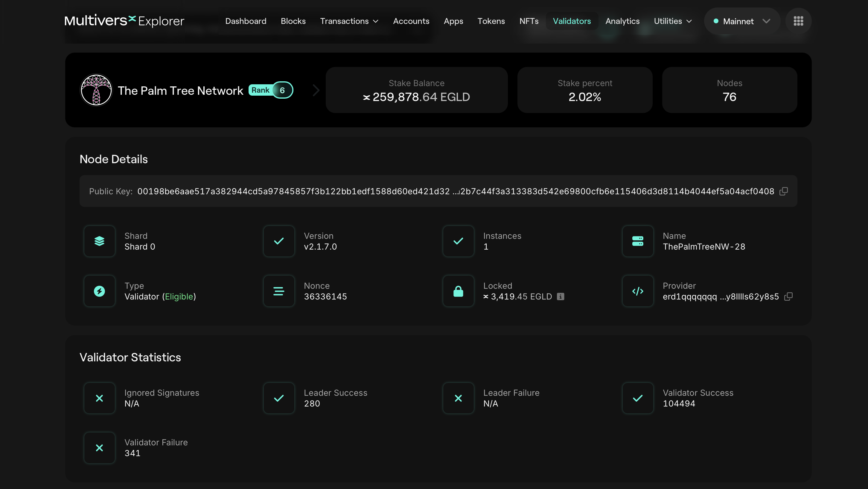Open the Utilities dropdown menu
The height and width of the screenshot is (489, 868).
coord(673,21)
